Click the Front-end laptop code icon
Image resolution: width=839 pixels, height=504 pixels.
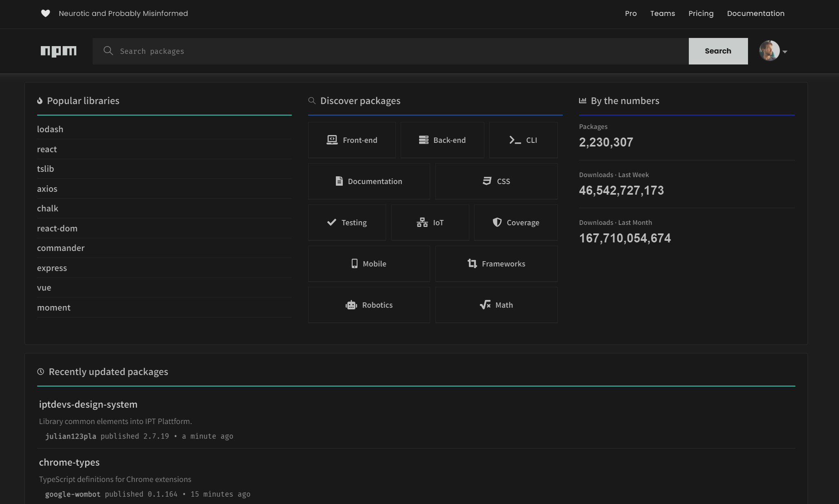(x=332, y=140)
